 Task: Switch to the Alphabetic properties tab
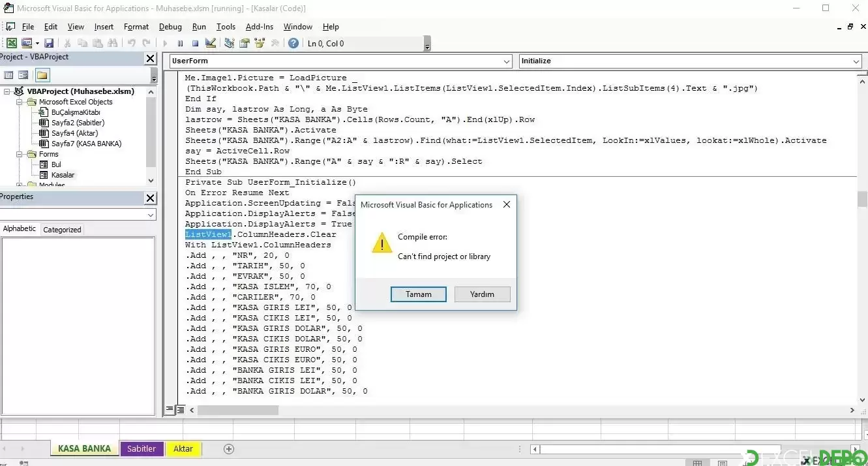click(20, 229)
